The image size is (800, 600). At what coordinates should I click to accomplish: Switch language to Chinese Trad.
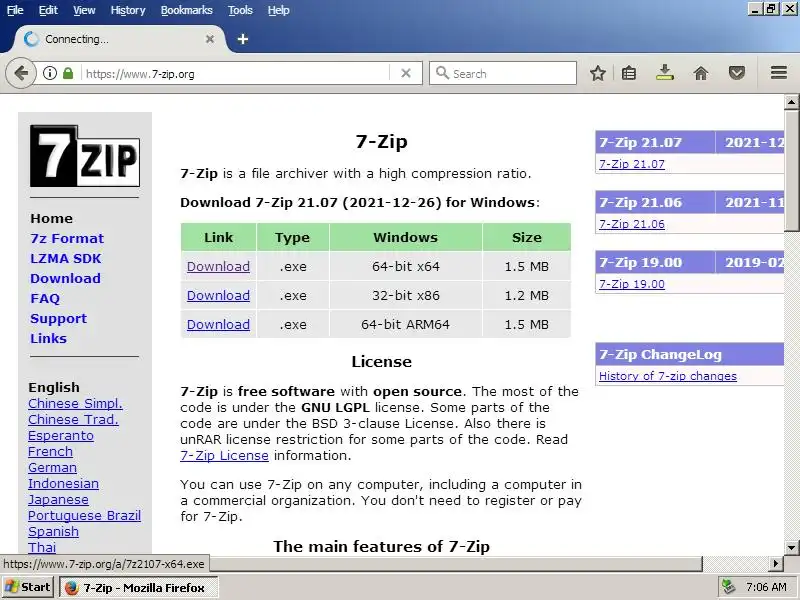pos(73,419)
